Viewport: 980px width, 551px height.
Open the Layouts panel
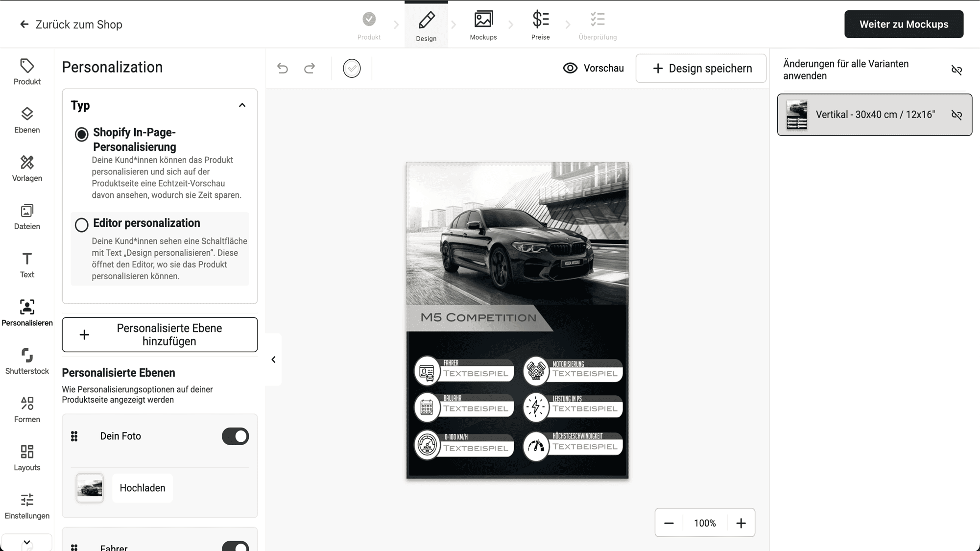coord(27,458)
